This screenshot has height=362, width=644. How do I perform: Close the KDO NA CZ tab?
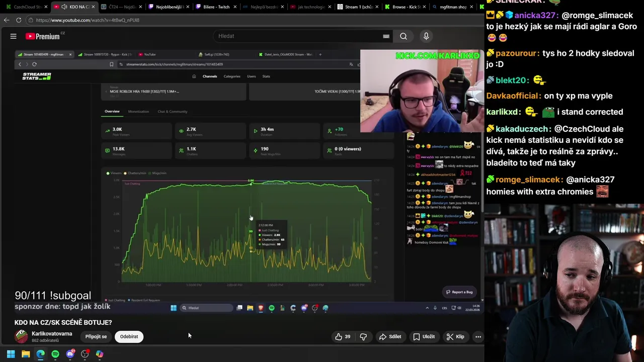93,7
